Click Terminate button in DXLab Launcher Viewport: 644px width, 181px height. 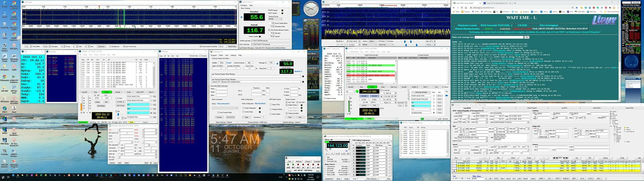tap(317, 161)
